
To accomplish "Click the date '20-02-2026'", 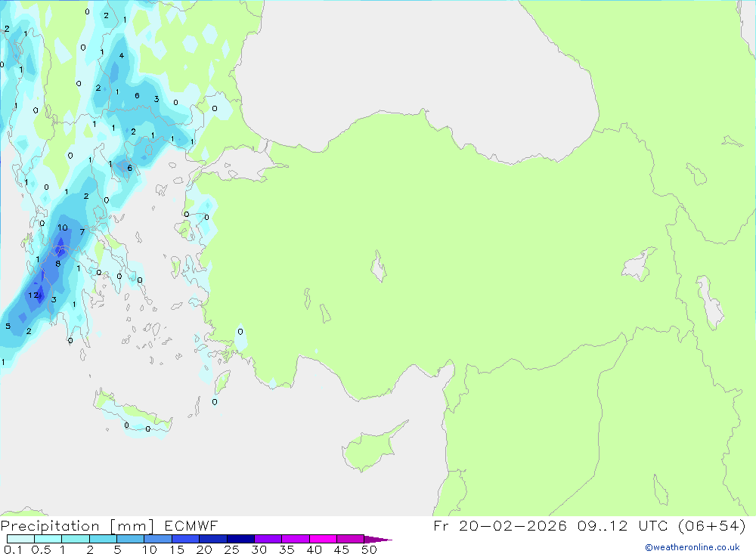I will coord(513,525).
